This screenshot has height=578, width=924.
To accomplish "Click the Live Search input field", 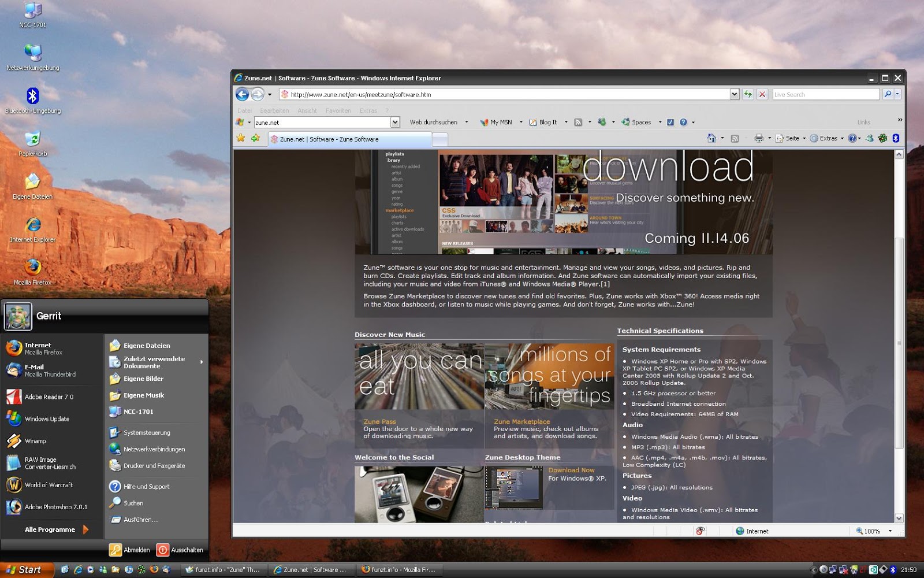I will (825, 94).
